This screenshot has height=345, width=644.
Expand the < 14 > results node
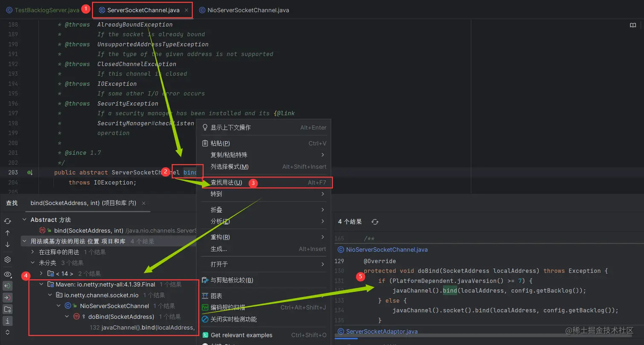[x=41, y=273]
